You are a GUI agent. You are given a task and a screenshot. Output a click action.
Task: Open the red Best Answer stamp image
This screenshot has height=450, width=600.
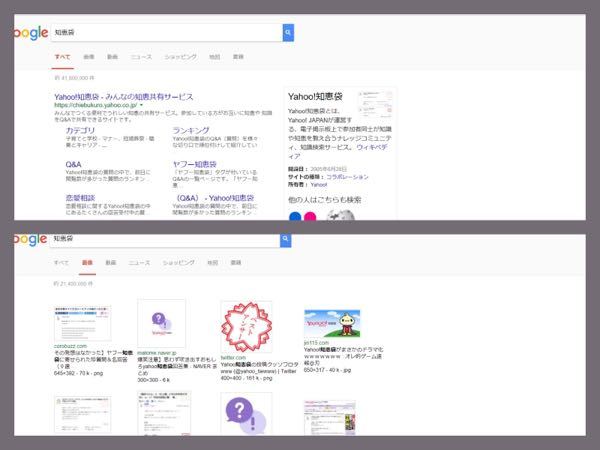(246, 326)
